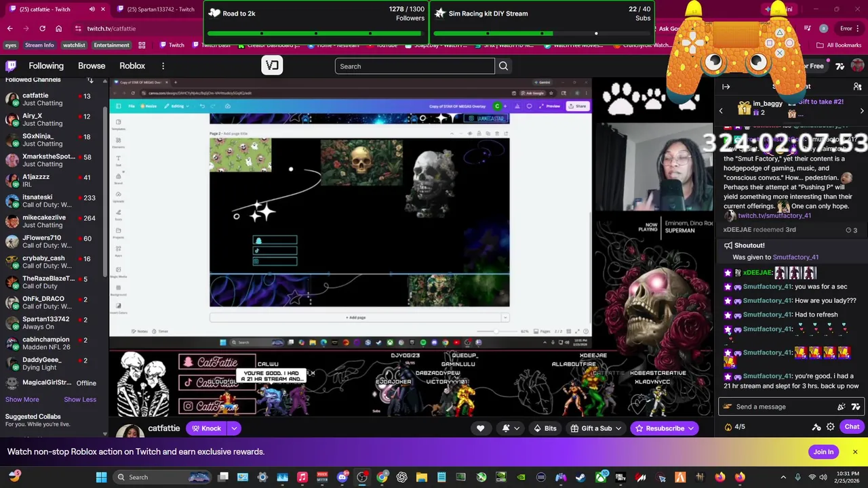This screenshot has height=488, width=868.
Task: Click the Twitch search field
Action: tap(414, 66)
